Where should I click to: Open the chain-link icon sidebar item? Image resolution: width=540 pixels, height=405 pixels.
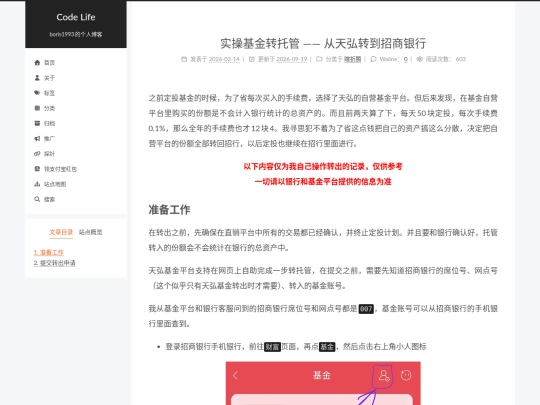[37, 153]
